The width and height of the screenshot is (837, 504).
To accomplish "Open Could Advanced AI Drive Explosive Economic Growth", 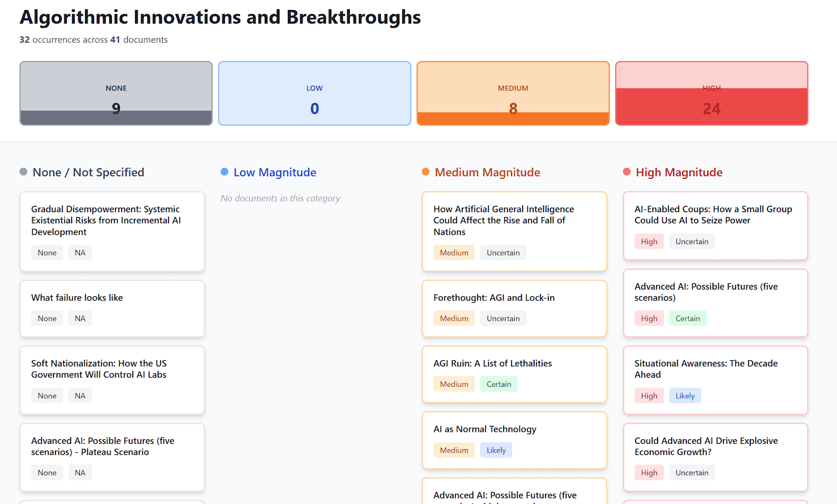I will [716, 457].
